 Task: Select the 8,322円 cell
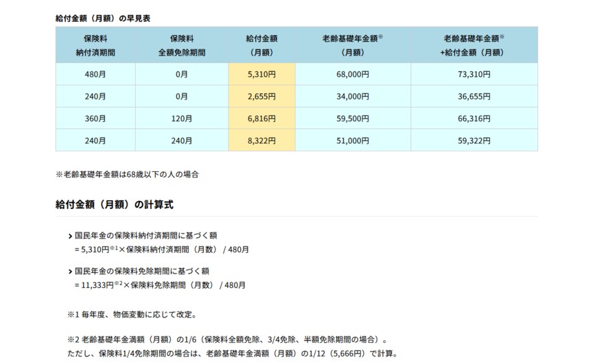pyautogui.click(x=262, y=141)
